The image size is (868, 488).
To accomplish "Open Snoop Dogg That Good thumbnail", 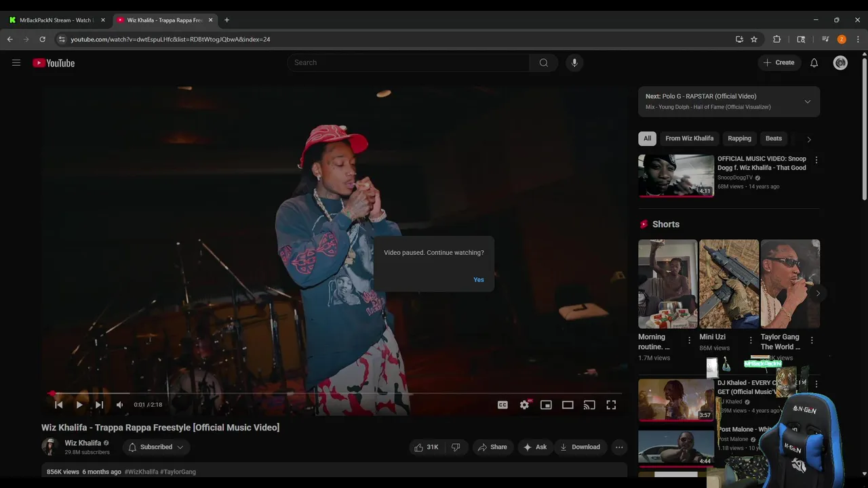I will point(676,176).
